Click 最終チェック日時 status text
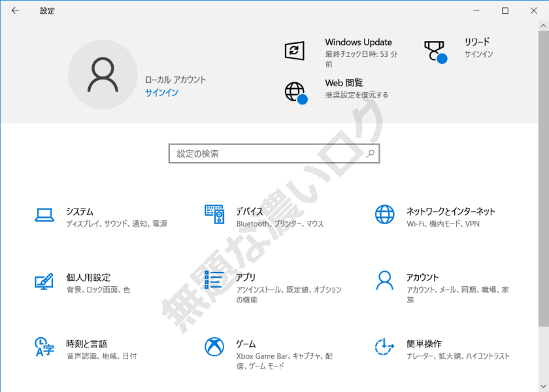Screen dimensions: 549x392 tap(361, 59)
